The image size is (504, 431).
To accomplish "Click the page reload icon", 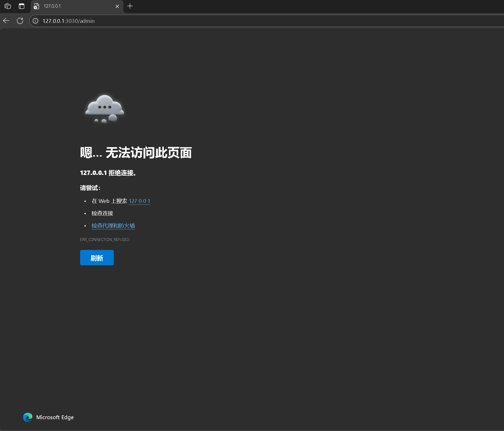I will [x=20, y=21].
